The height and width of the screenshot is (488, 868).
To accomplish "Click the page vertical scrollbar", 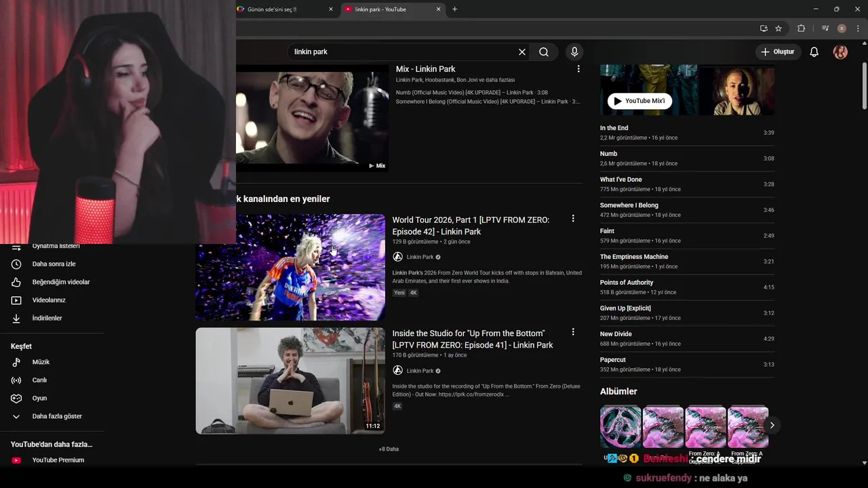I will pyautogui.click(x=864, y=85).
